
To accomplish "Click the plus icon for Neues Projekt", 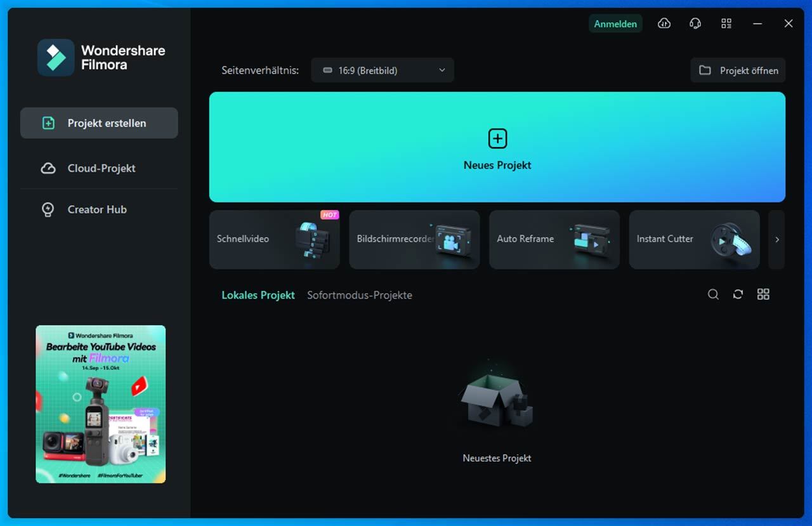I will (x=497, y=138).
